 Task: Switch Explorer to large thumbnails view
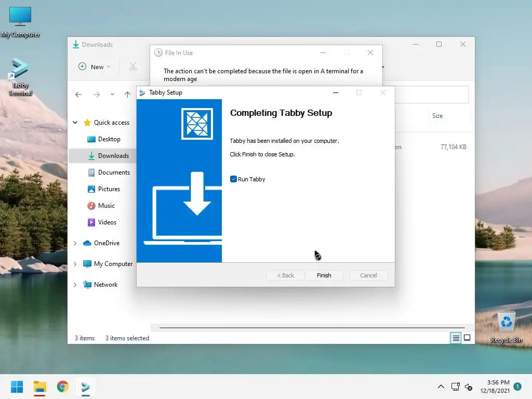tap(467, 338)
